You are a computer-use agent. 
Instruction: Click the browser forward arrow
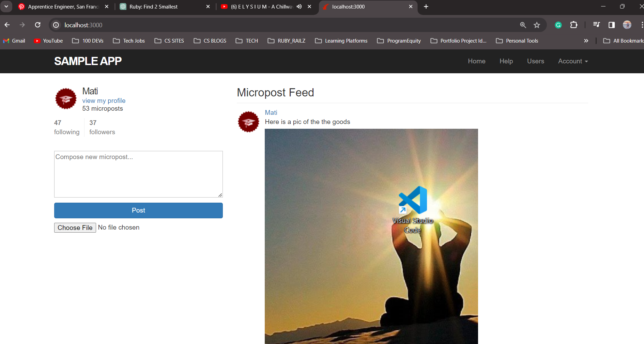tap(22, 25)
